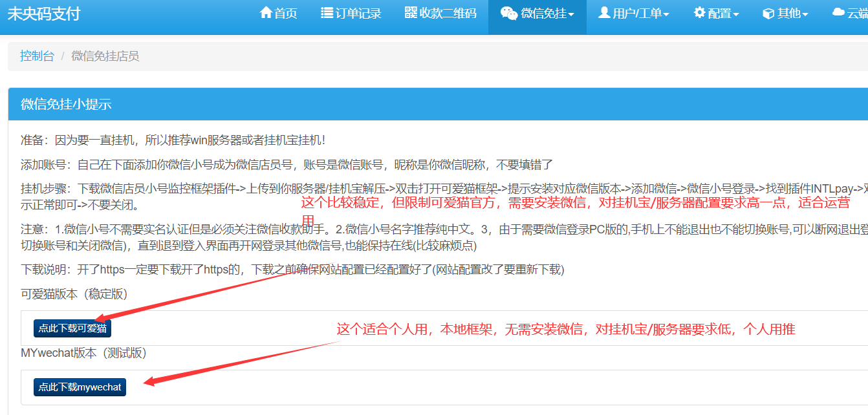Download via 点此下载可爱猫 button
Image resolution: width=868 pixels, height=415 pixels.
(72, 328)
